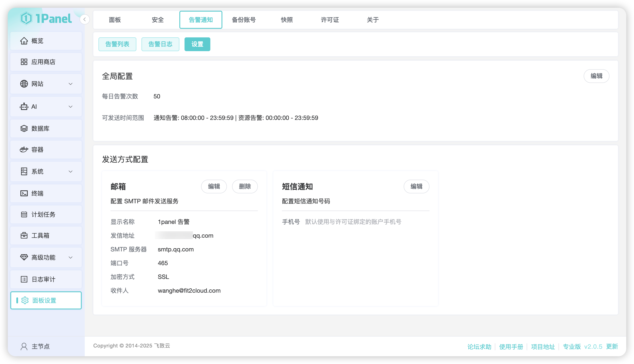Click the diamond icon for 高级功能

24,257
